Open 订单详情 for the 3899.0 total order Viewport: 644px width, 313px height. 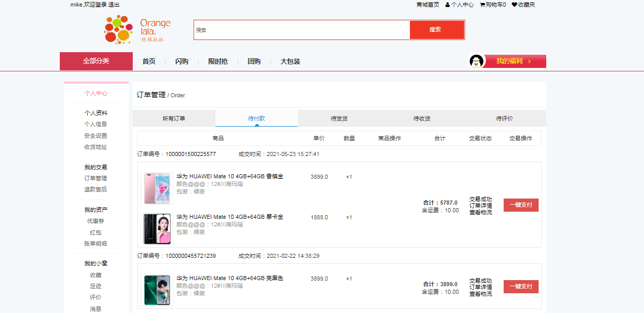click(x=480, y=287)
